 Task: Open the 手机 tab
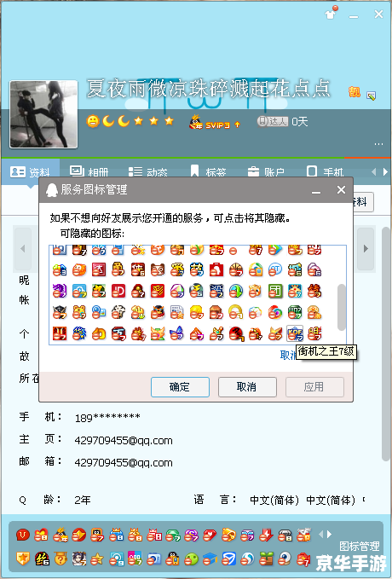325,172
